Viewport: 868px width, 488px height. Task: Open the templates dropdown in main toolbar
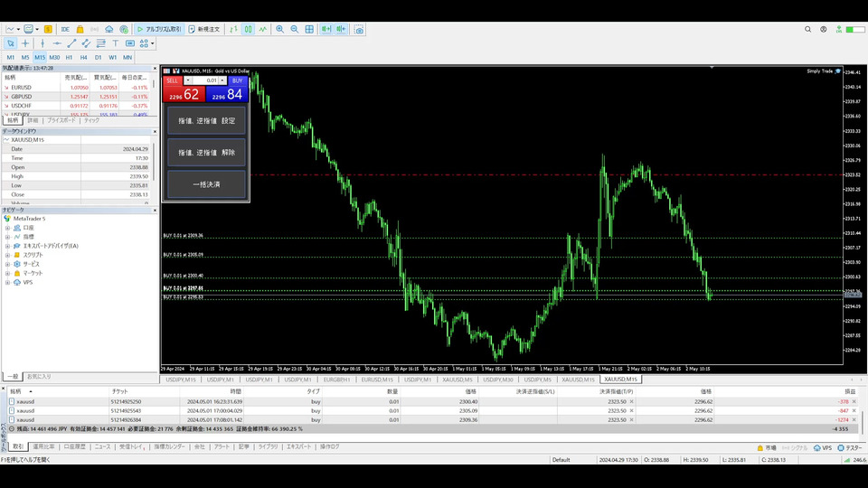coord(37,29)
